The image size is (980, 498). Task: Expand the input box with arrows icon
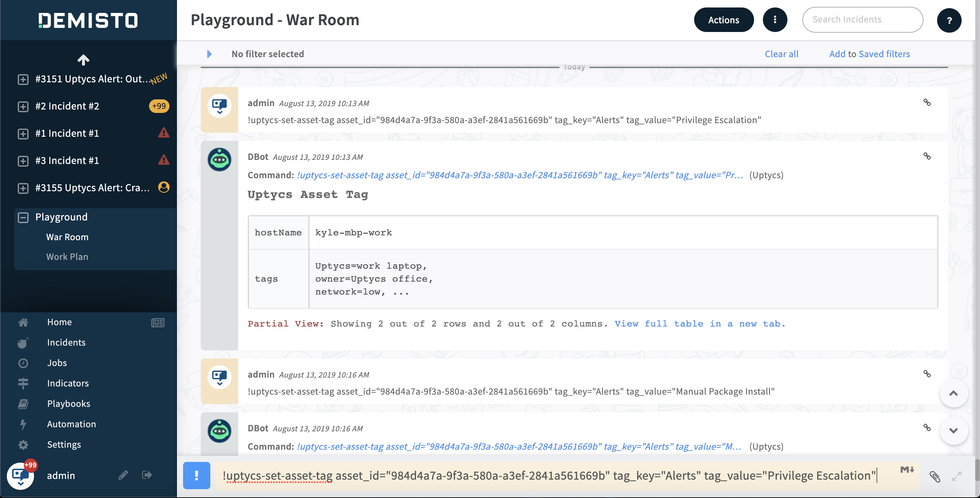(x=957, y=476)
